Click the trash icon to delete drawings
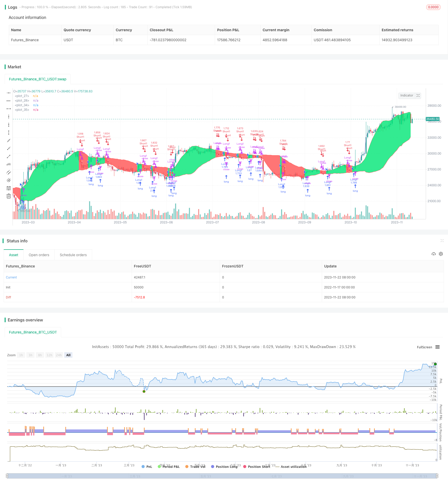 tap(9, 196)
